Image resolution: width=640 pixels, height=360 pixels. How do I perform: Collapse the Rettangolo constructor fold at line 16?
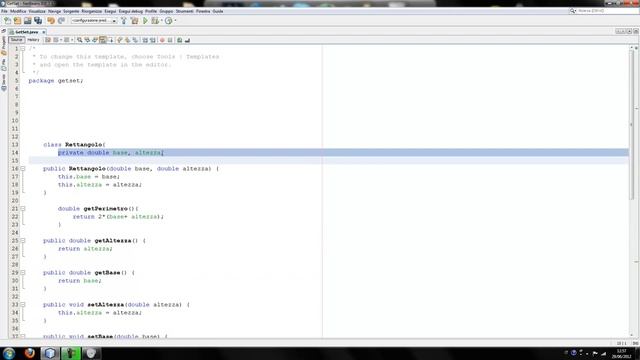(23, 169)
